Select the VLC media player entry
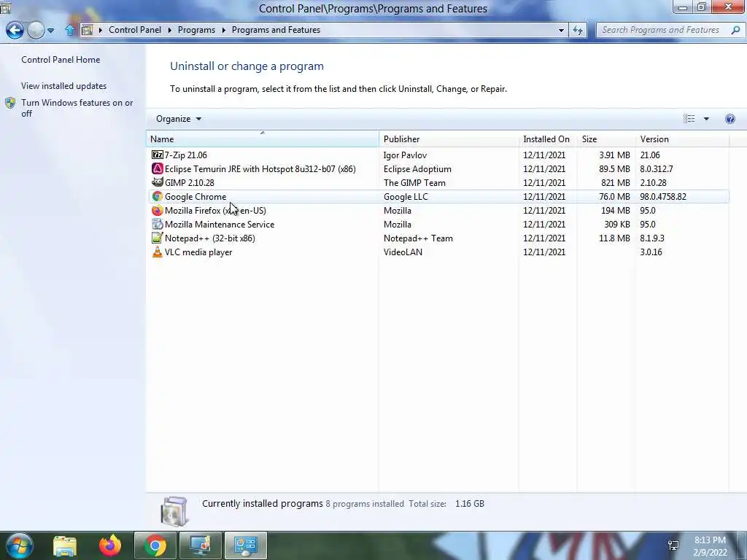Image resolution: width=747 pixels, height=560 pixels. 198,252
